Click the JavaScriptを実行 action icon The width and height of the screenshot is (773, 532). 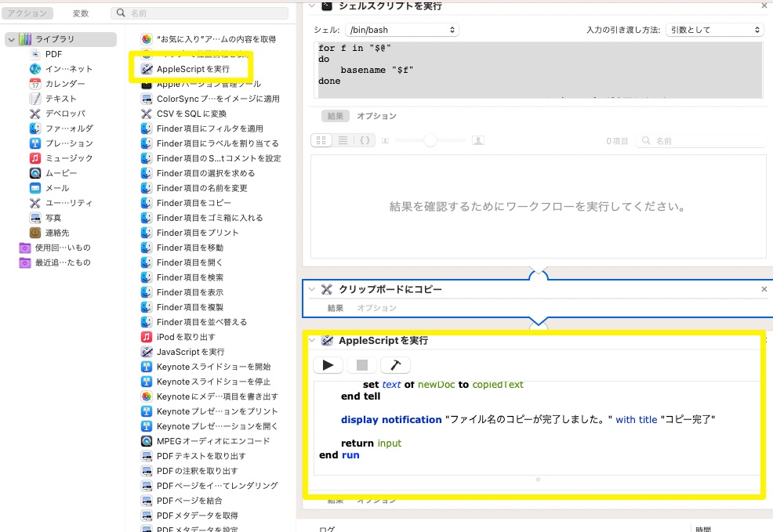coord(147,352)
